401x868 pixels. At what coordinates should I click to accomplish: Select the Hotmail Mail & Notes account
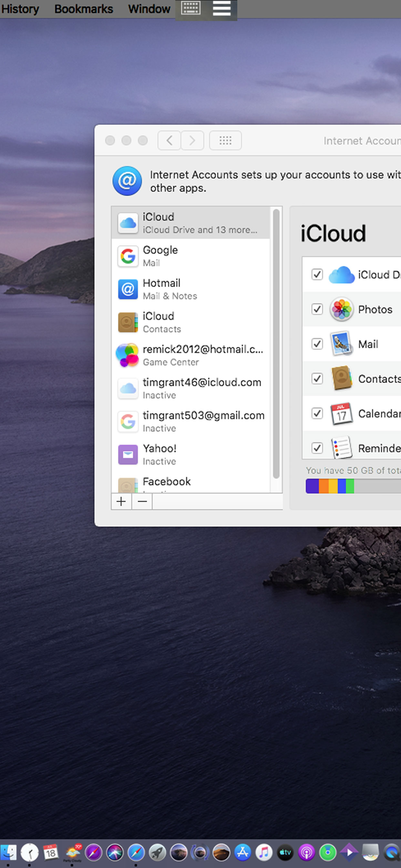click(x=190, y=289)
